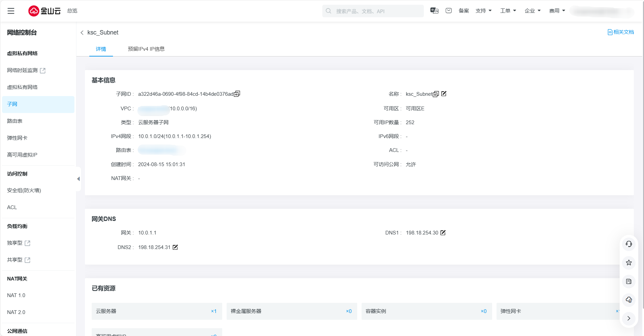Open the 相关文档 link

tap(621, 32)
